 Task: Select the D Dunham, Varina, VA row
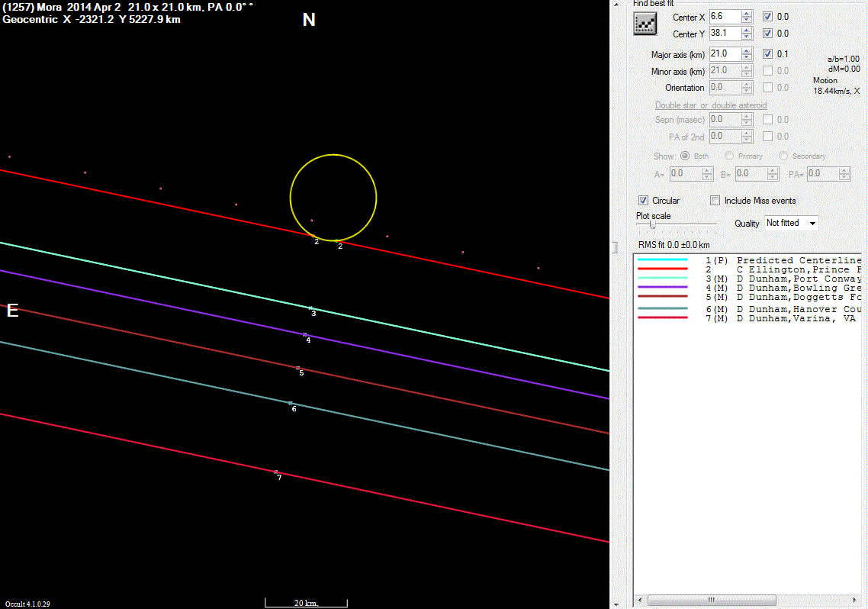(x=750, y=318)
